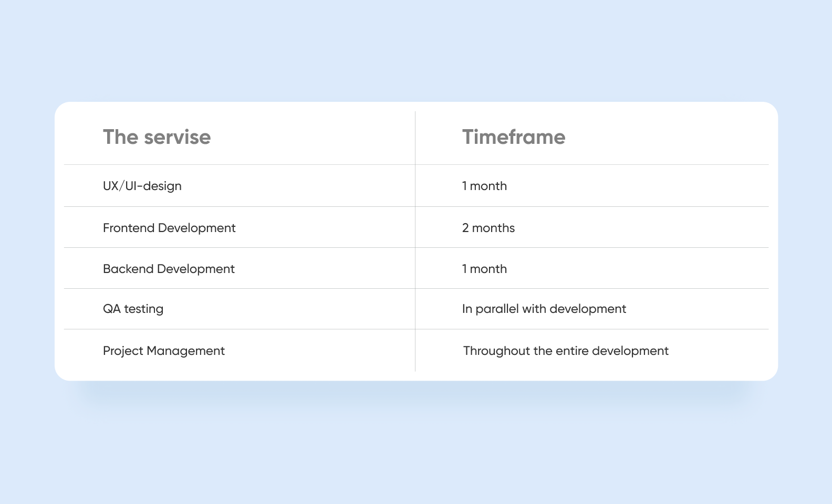Click '1 month' timeframe for UX/UI-design

coord(484,186)
